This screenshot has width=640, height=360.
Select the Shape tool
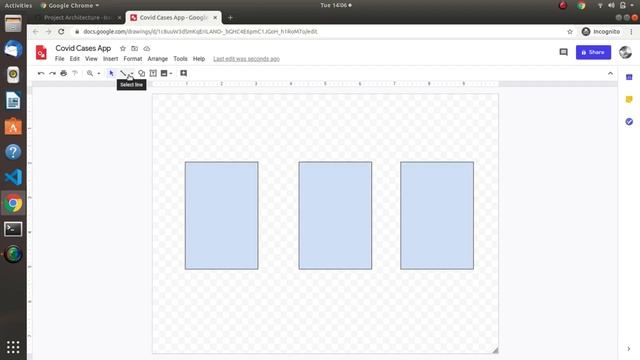click(x=141, y=73)
